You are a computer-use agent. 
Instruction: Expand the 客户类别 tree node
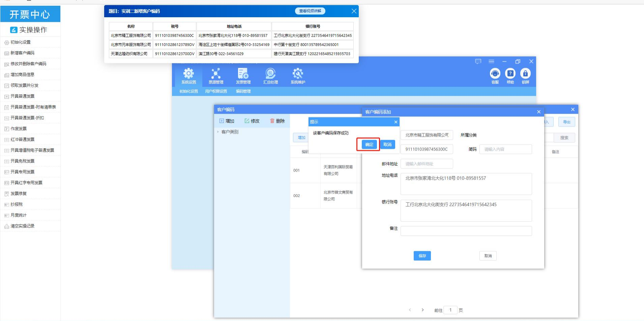218,132
